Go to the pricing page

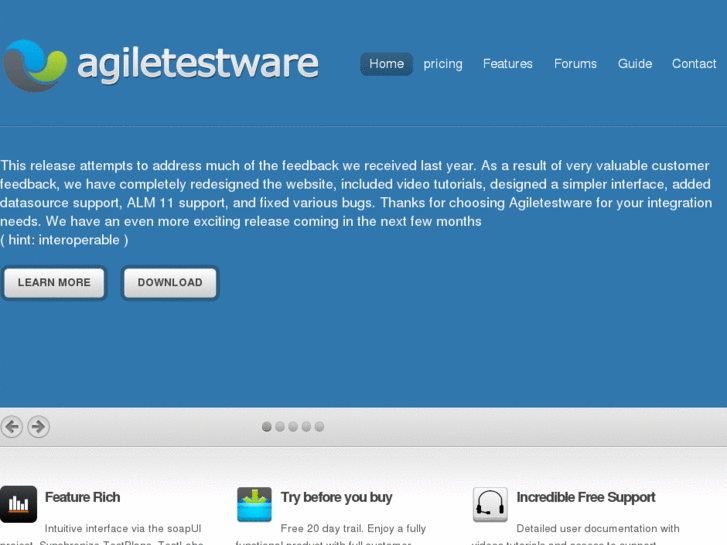[x=443, y=64]
